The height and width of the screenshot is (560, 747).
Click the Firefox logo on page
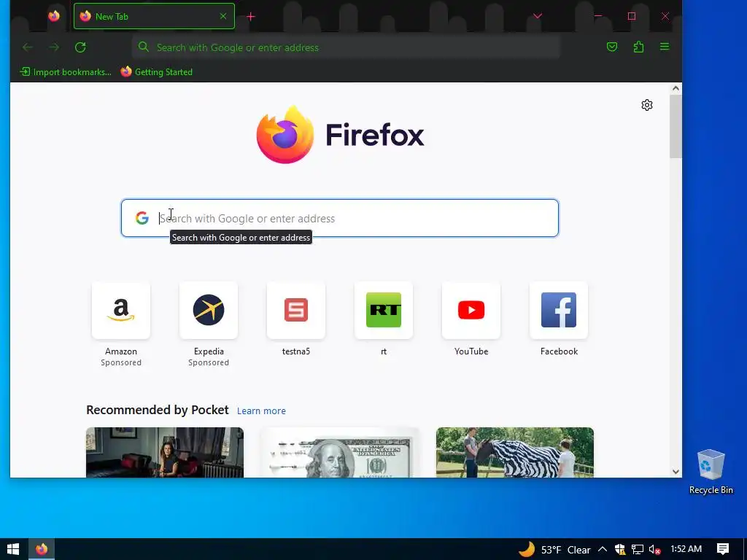point(340,135)
